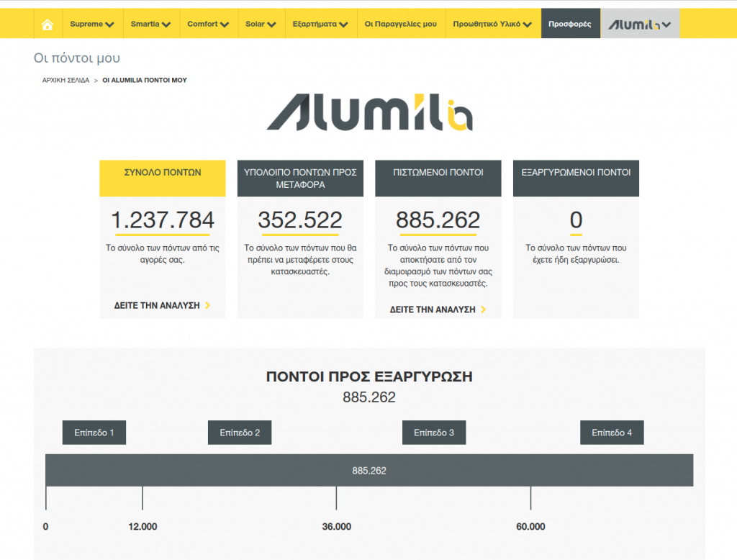Click the home icon in navigation bar

click(x=48, y=24)
